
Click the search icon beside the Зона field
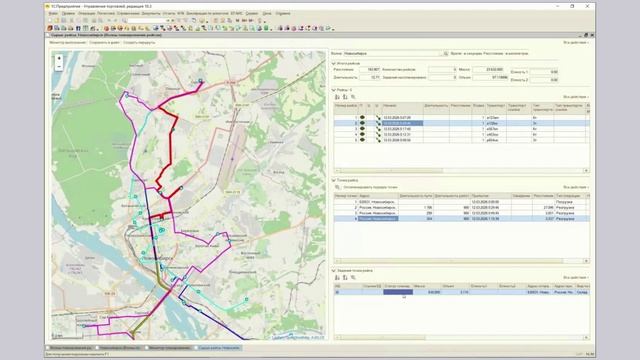(446, 53)
